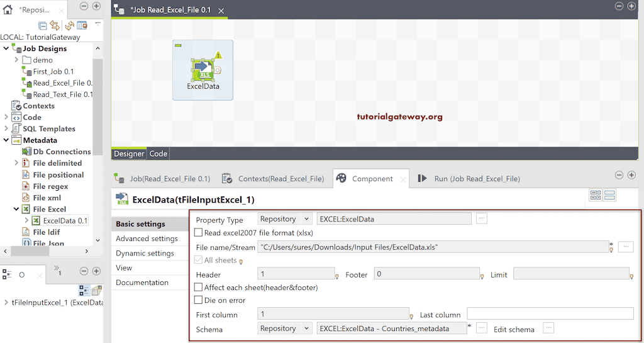Switch component view to rows layout icon
The image size is (644, 343).
610,195
